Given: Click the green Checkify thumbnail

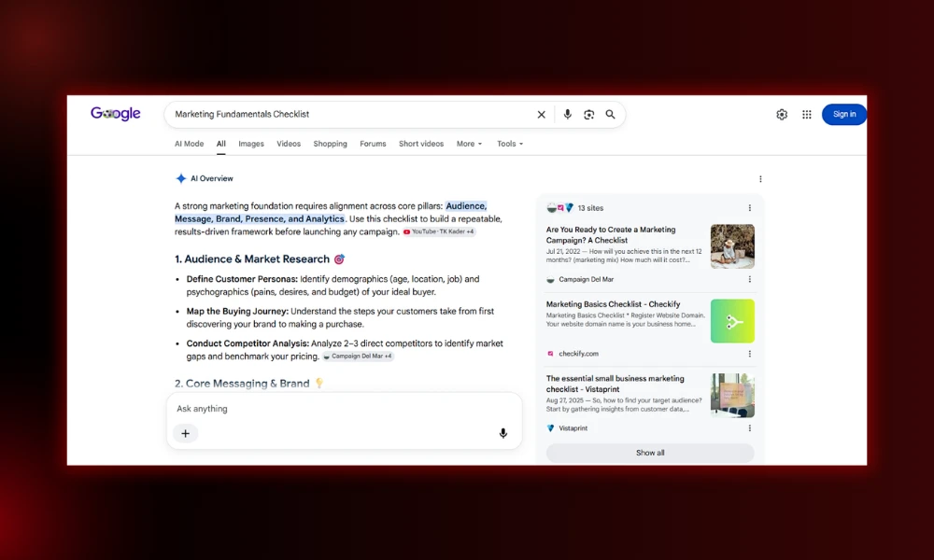Looking at the screenshot, I should [x=732, y=321].
